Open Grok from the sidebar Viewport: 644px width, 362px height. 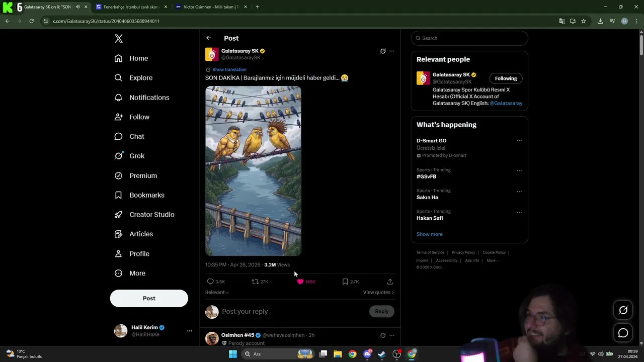[129, 156]
